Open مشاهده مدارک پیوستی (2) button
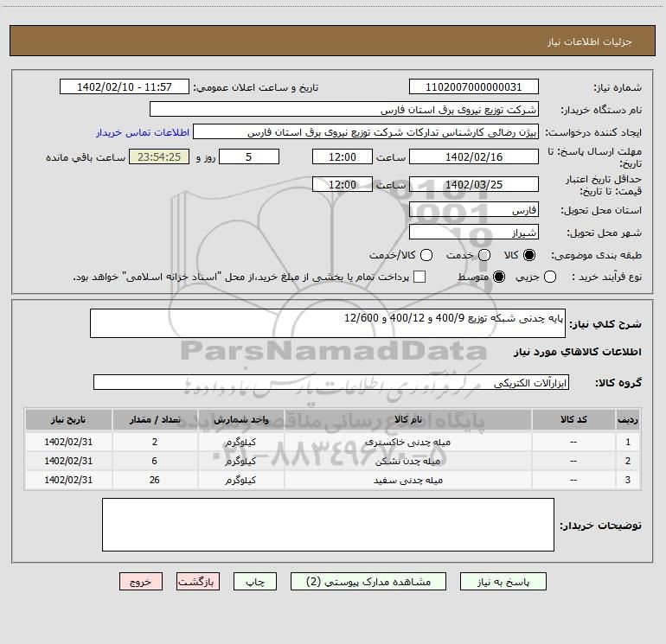 (368, 581)
